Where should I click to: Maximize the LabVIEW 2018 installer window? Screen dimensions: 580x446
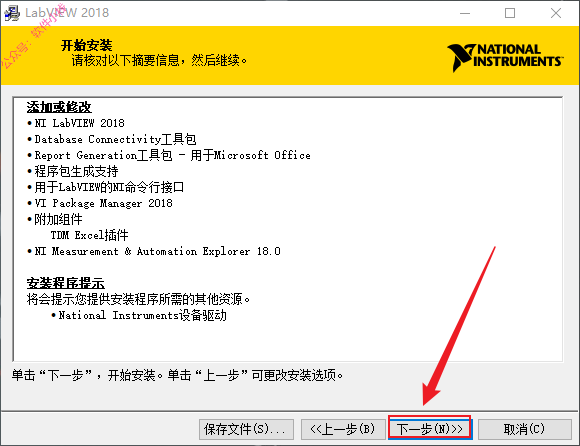click(510, 13)
